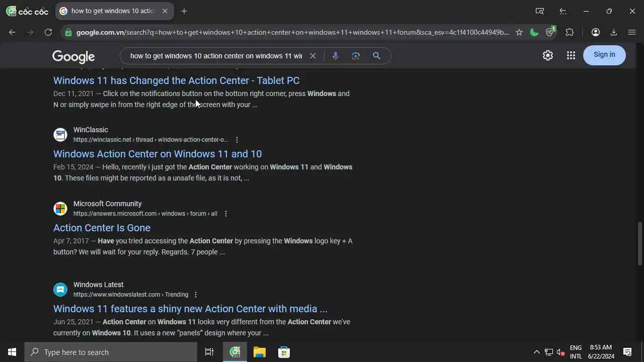Click the muted volume tray icon
This screenshot has width=644, height=362.
pyautogui.click(x=561, y=352)
